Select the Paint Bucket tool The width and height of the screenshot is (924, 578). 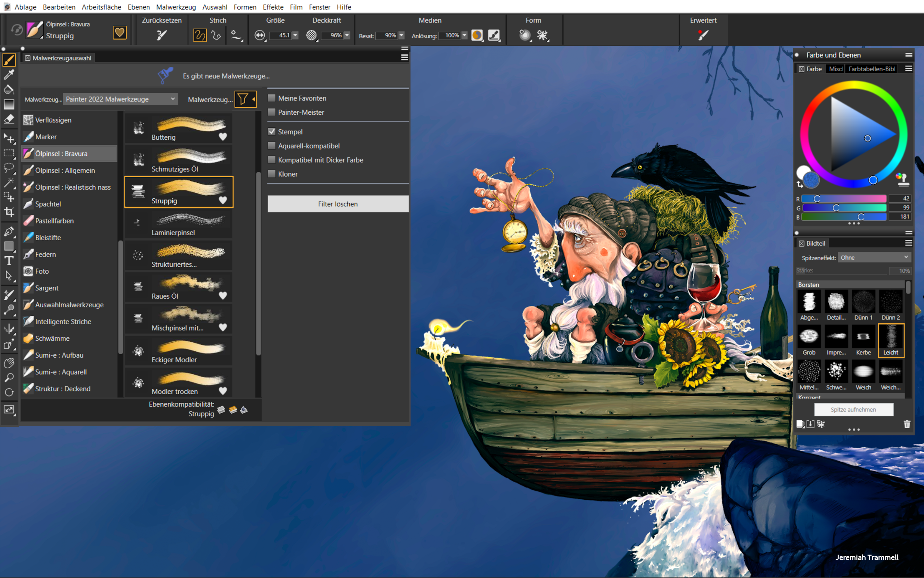tap(9, 90)
